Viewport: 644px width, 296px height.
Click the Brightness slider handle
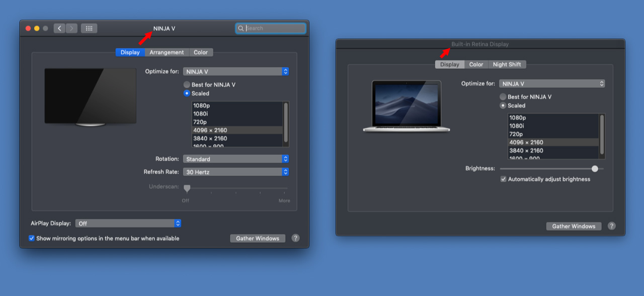(x=595, y=169)
